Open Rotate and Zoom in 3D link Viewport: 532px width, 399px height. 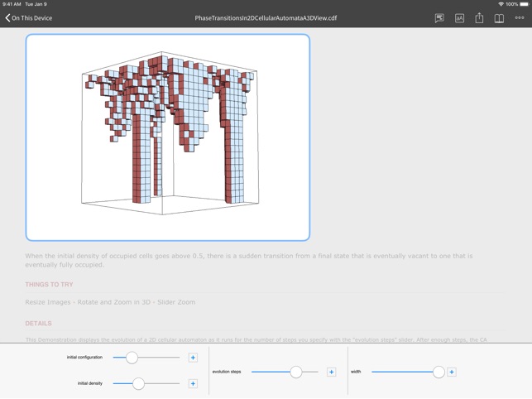[x=117, y=302]
